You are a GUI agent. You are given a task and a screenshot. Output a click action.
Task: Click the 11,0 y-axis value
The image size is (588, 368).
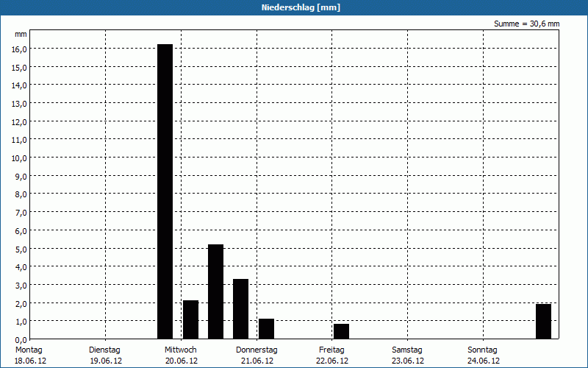20,140
